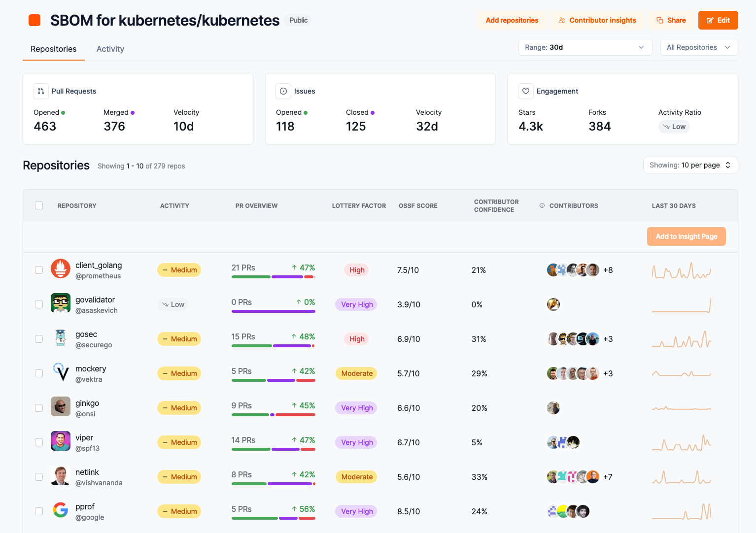Open the ginkgo onsi avatar
Viewport: 756px width, 533px height.
[61, 406]
